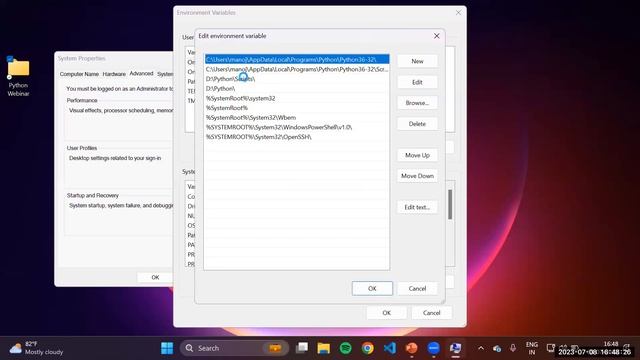
Task: Click OK in Environment Variables window
Action: (x=387, y=313)
